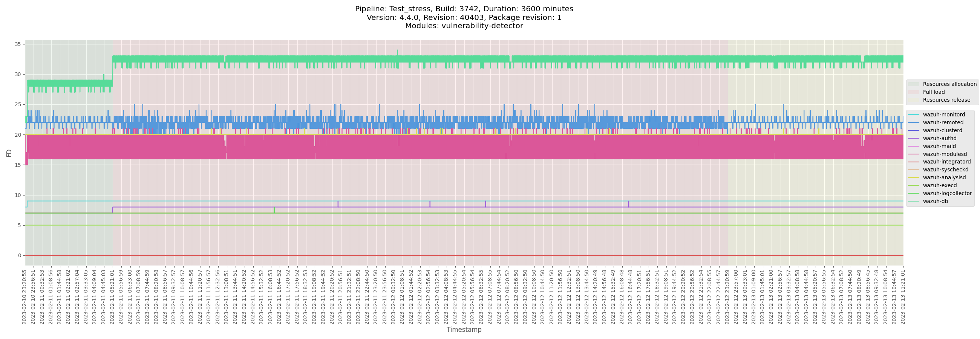Click the Full load legend swatch
The width and height of the screenshot is (980, 339).
point(913,92)
